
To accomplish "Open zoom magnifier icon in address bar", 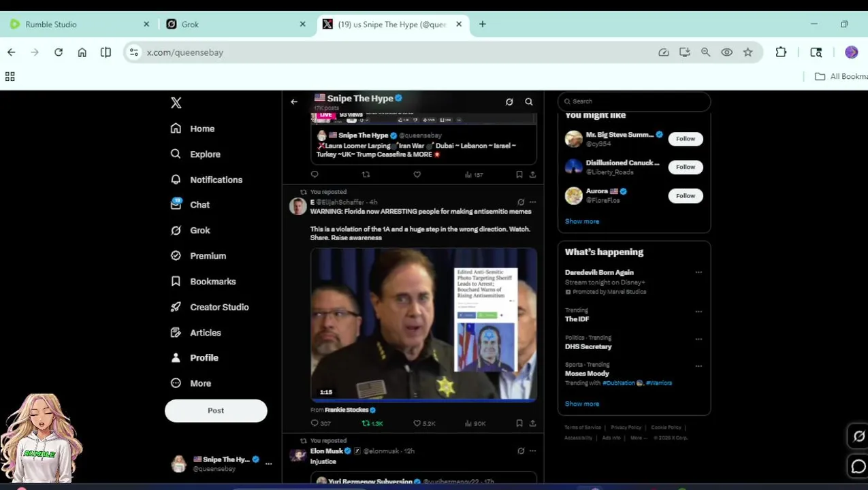I will pos(706,52).
